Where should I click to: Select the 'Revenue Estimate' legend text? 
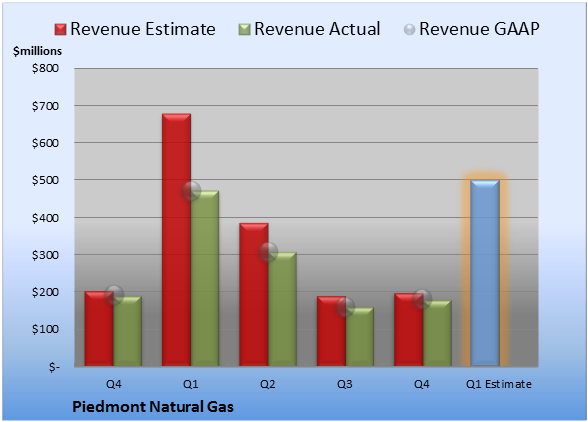click(x=143, y=29)
